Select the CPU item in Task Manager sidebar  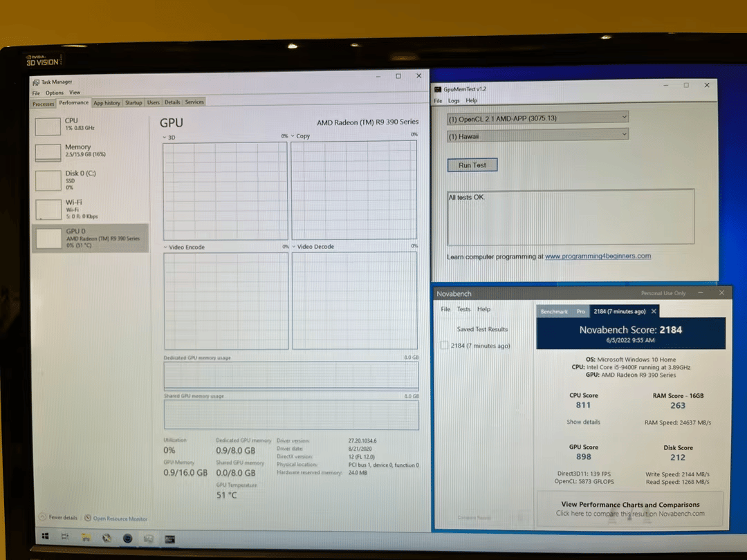(x=90, y=127)
